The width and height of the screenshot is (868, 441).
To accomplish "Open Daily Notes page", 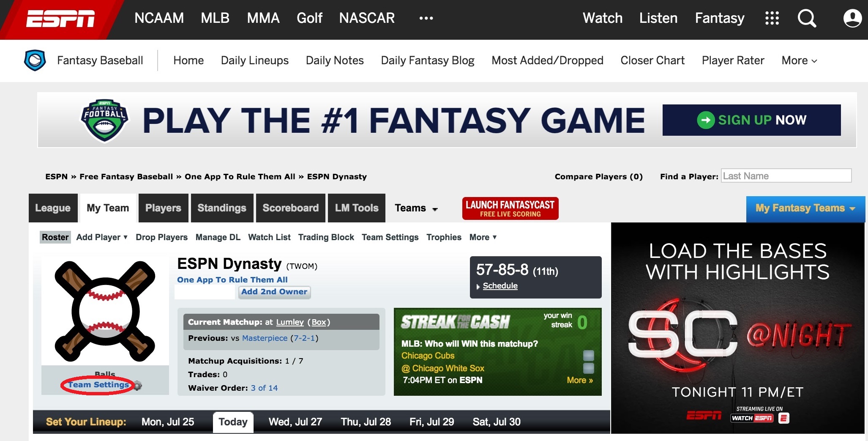I will [x=335, y=60].
